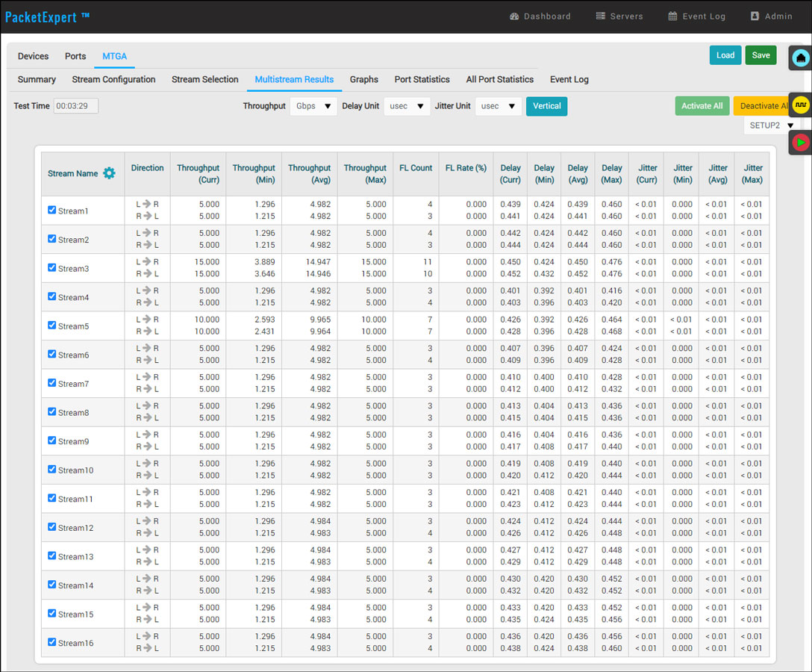The height and width of the screenshot is (672, 812).
Task: Open the Graphs tab
Action: pyautogui.click(x=363, y=79)
